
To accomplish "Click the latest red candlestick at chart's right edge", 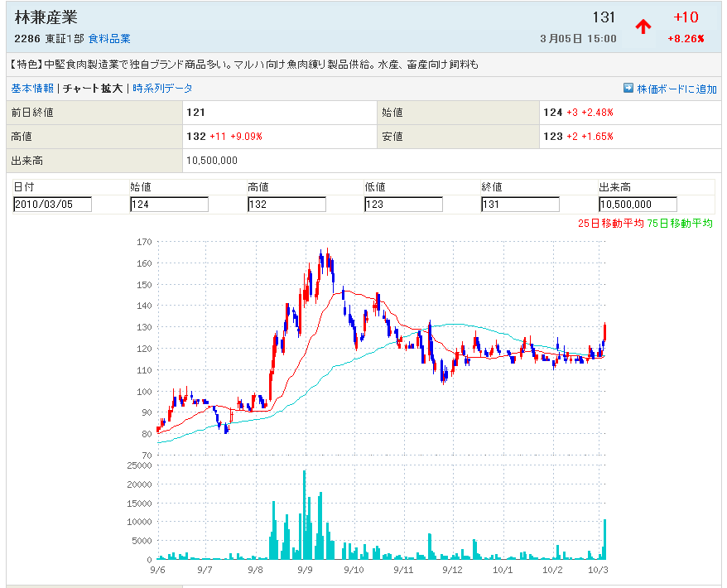I will click(x=605, y=330).
